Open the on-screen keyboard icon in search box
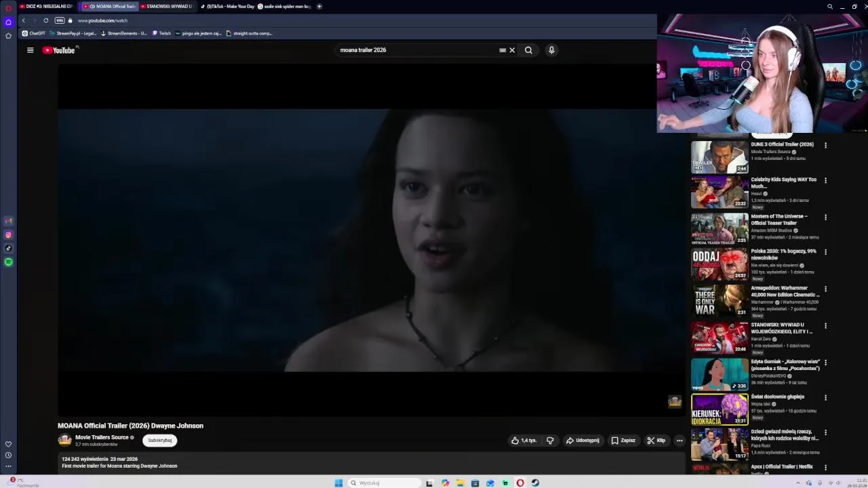The width and height of the screenshot is (868, 488). point(502,50)
